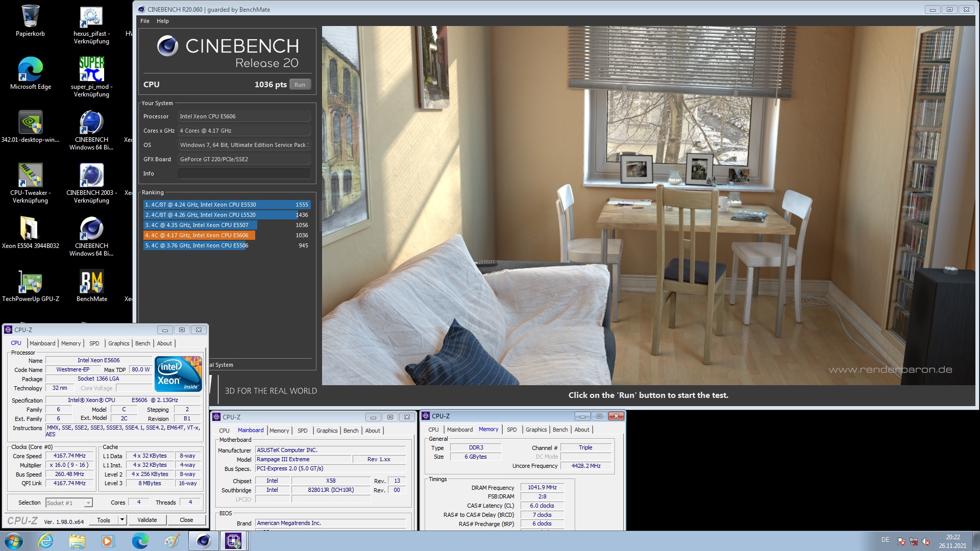Click the Intel Xeon inside logo
This screenshot has height=551, width=980.
[178, 374]
